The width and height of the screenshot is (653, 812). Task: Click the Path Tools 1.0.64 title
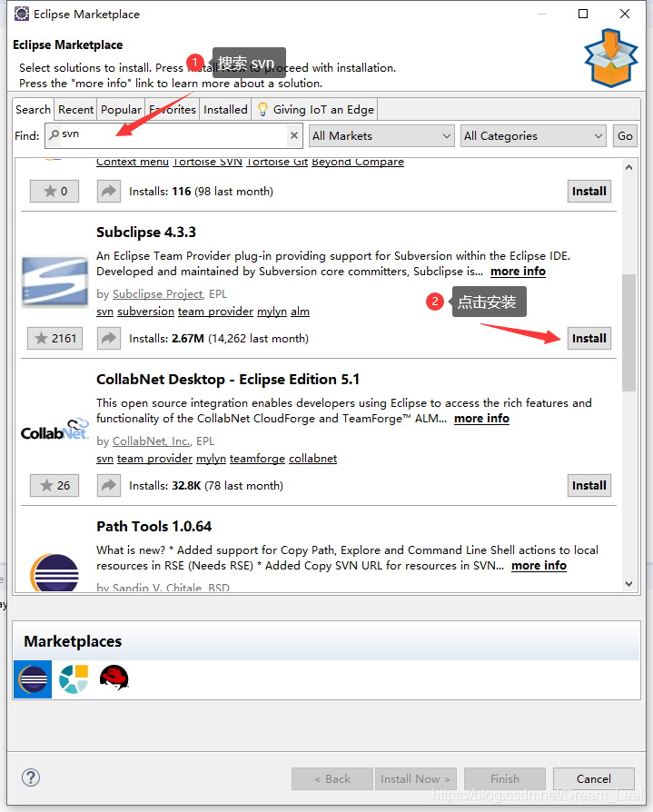pyautogui.click(x=153, y=526)
